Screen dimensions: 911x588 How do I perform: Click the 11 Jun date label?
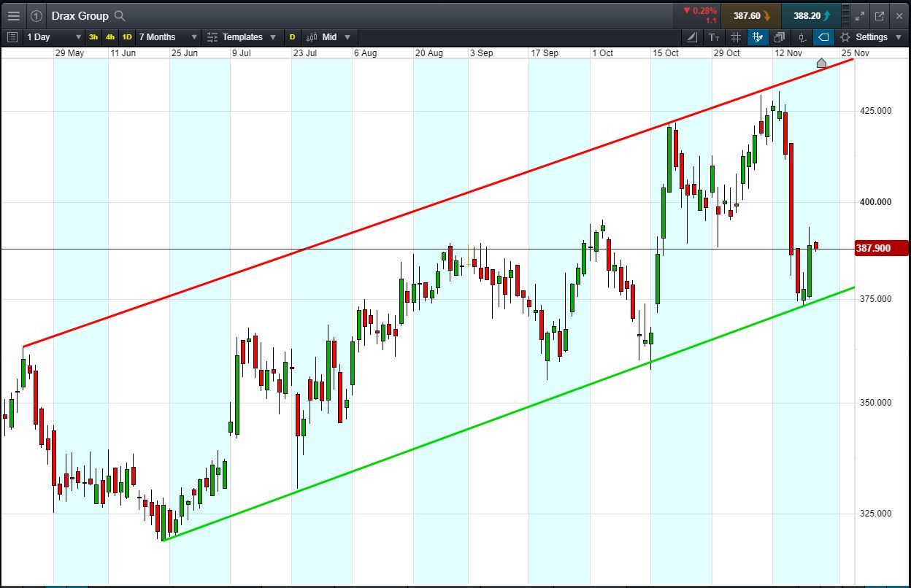click(x=123, y=53)
